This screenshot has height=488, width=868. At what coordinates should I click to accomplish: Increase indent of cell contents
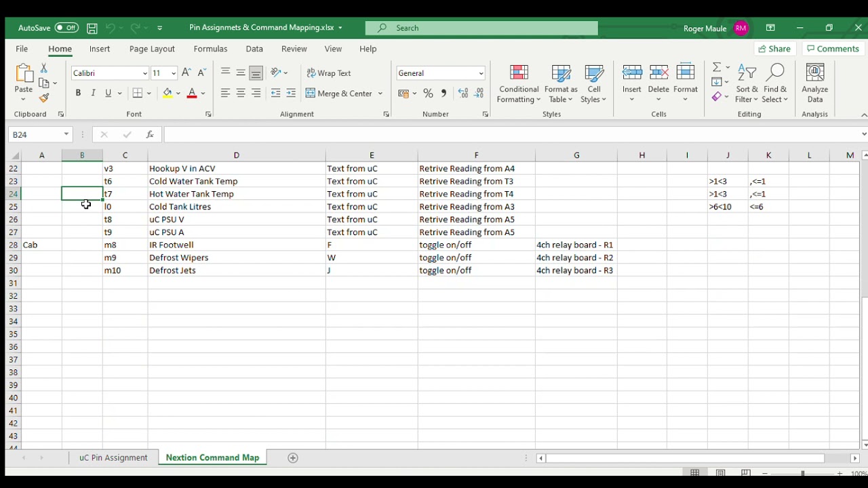(x=291, y=93)
